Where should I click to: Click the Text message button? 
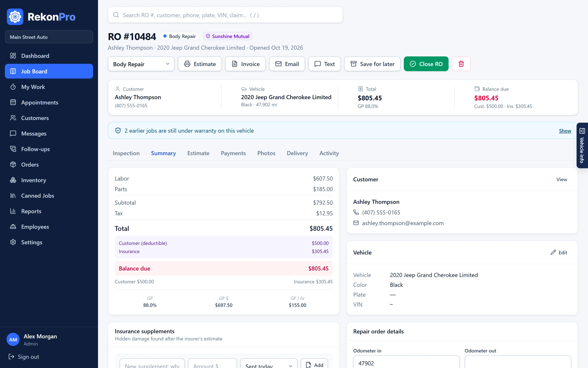click(325, 64)
